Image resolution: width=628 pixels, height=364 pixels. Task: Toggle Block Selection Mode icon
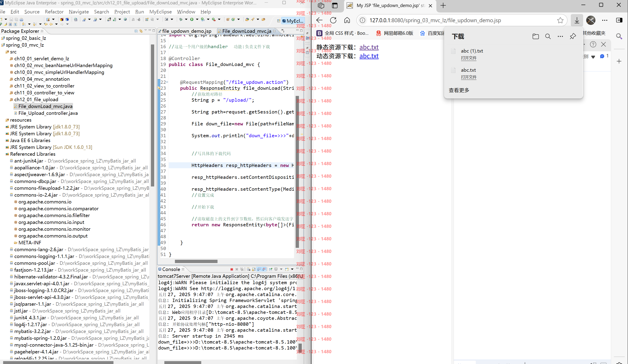click(x=10, y=24)
